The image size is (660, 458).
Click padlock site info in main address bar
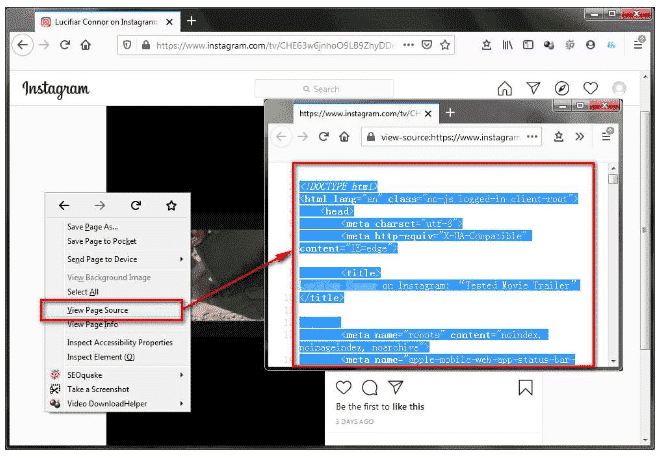click(146, 45)
